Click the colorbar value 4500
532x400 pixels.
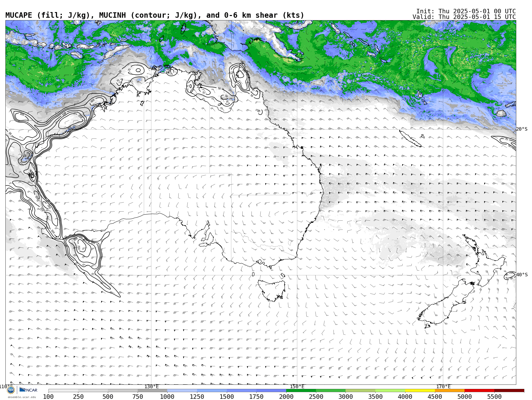435,397
